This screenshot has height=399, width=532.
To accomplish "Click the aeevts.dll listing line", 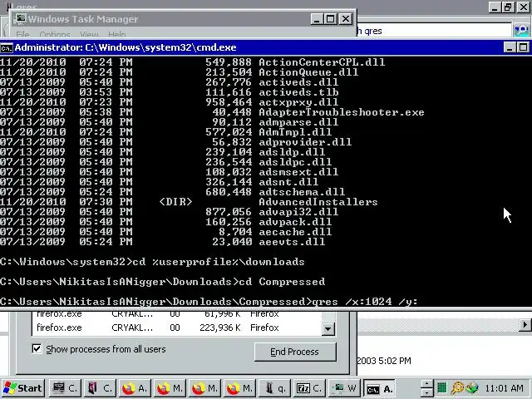I will pos(163,242).
